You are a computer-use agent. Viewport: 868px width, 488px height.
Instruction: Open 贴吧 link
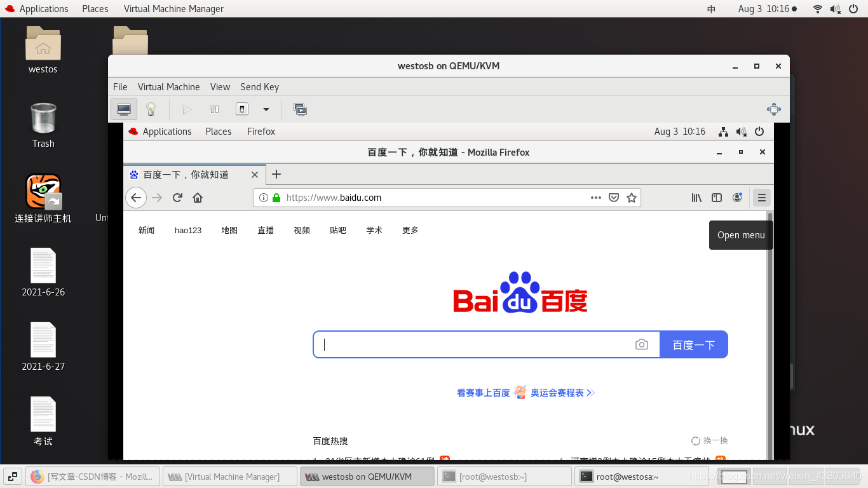click(x=338, y=230)
